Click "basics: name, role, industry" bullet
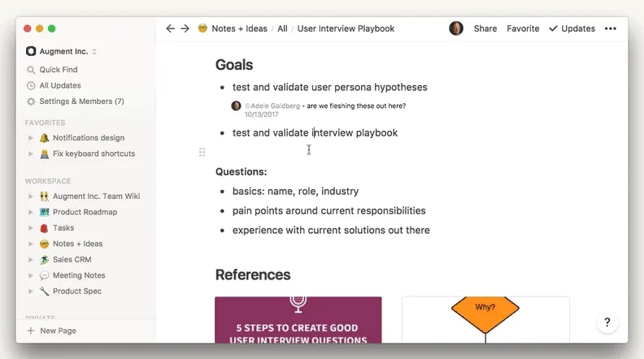The width and height of the screenshot is (644, 359). click(295, 191)
